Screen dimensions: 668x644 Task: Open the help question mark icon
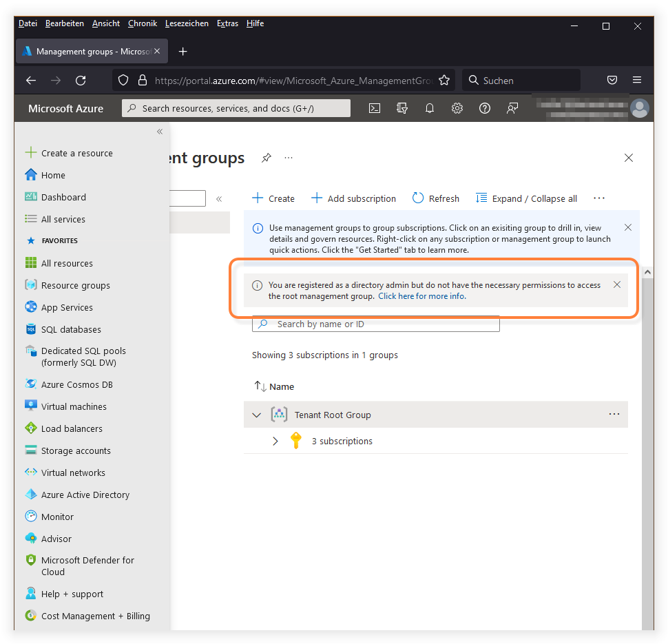click(x=484, y=108)
